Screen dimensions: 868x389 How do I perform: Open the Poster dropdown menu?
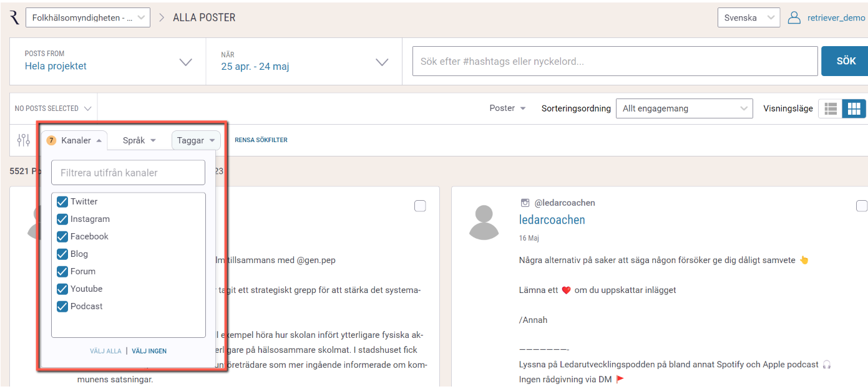point(507,108)
